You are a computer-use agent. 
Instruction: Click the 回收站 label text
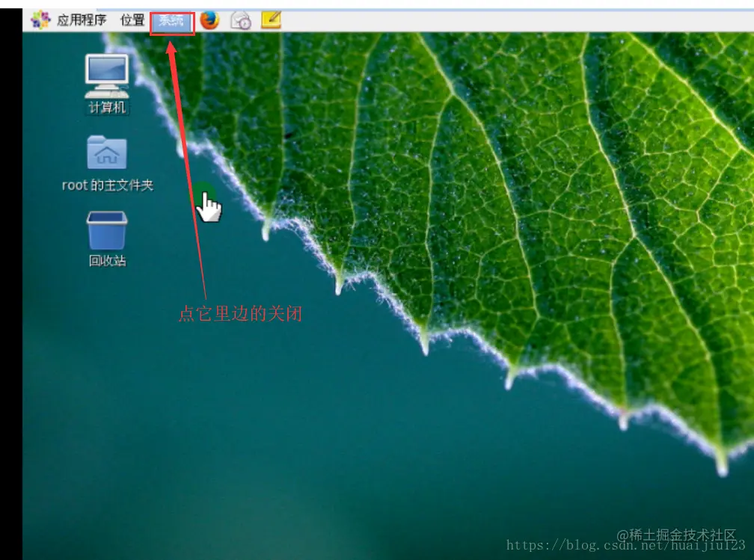[107, 260]
